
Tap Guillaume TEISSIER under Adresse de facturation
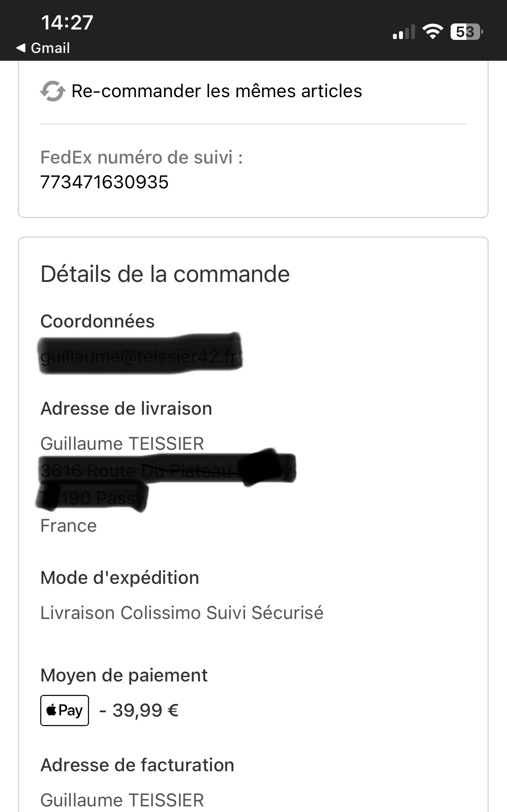coord(122,800)
